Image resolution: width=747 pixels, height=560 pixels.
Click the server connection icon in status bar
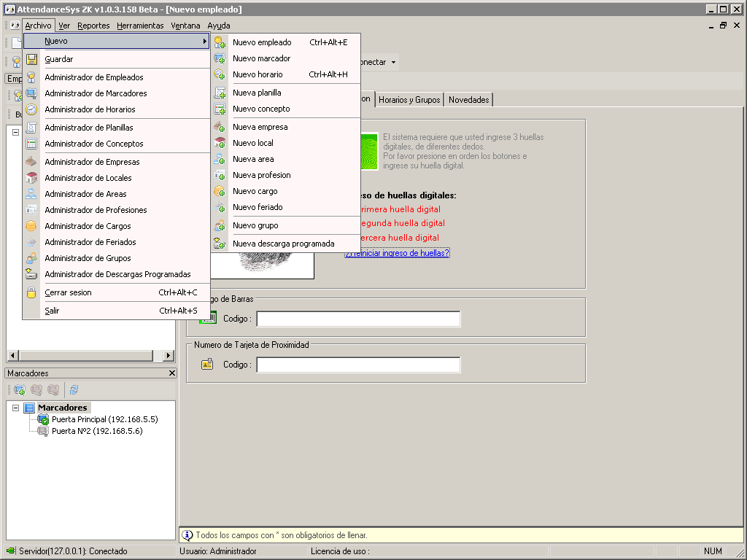tap(10, 551)
